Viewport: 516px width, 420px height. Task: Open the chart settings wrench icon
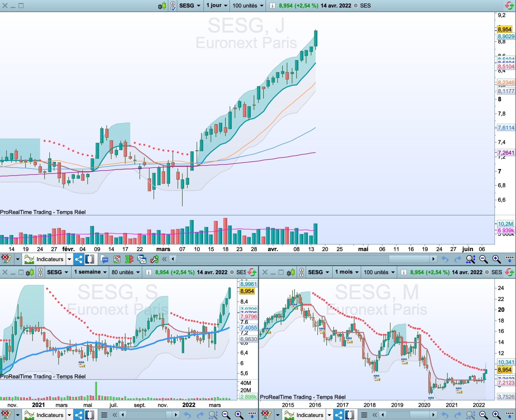(154, 259)
